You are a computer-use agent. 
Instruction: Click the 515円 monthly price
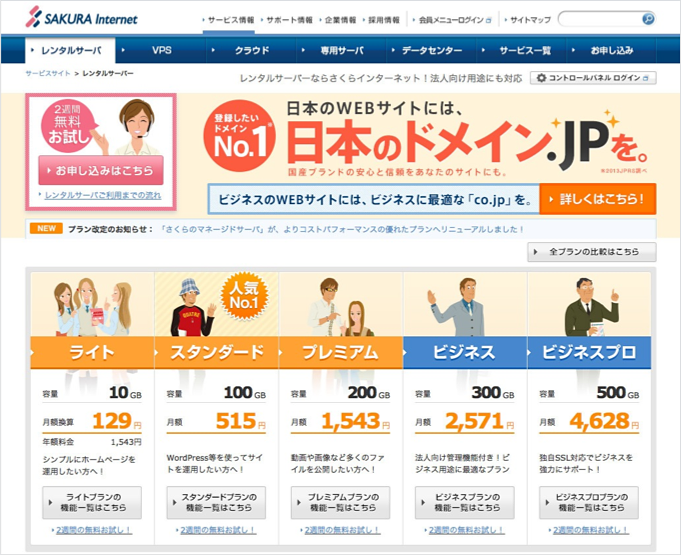tap(241, 421)
